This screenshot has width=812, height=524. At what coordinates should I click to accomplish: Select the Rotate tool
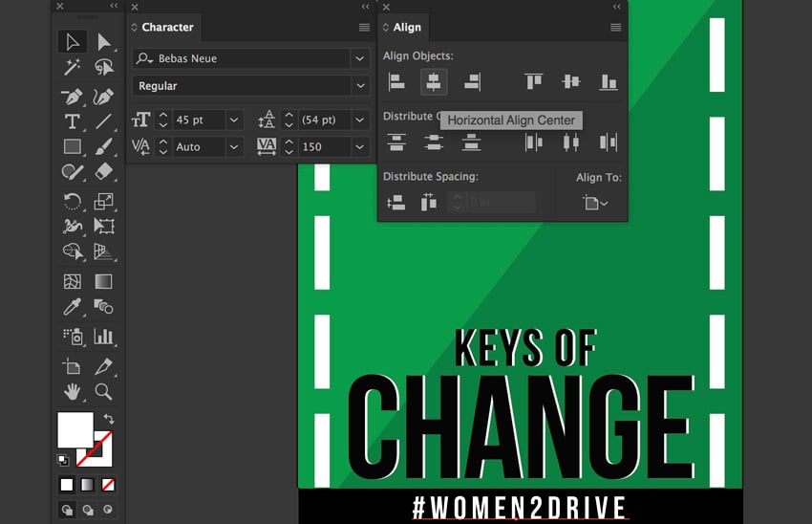72,201
